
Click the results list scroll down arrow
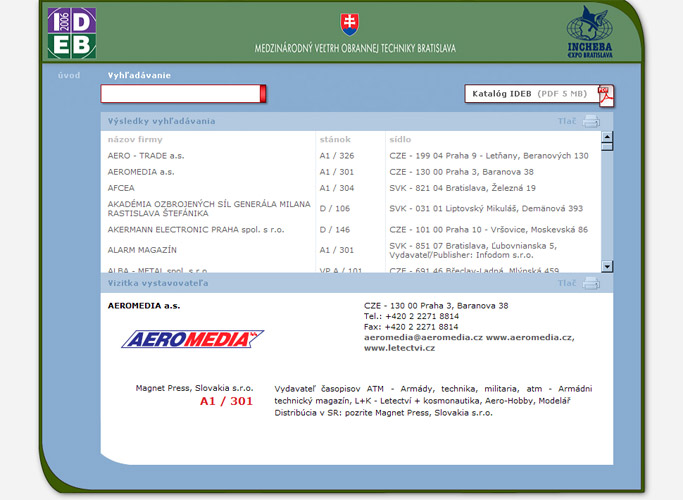607,266
